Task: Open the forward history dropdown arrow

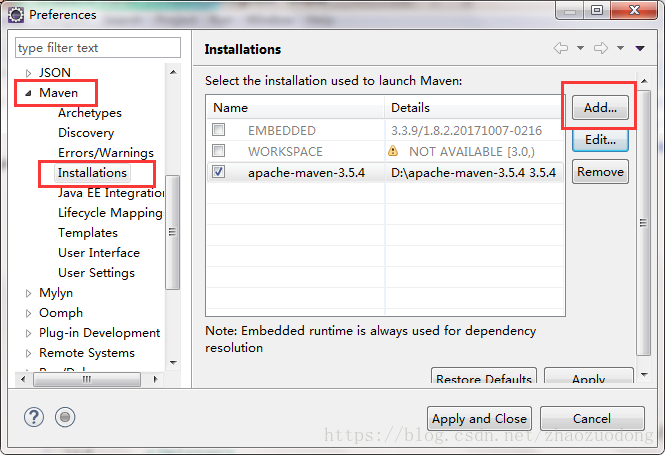Action: (620, 48)
